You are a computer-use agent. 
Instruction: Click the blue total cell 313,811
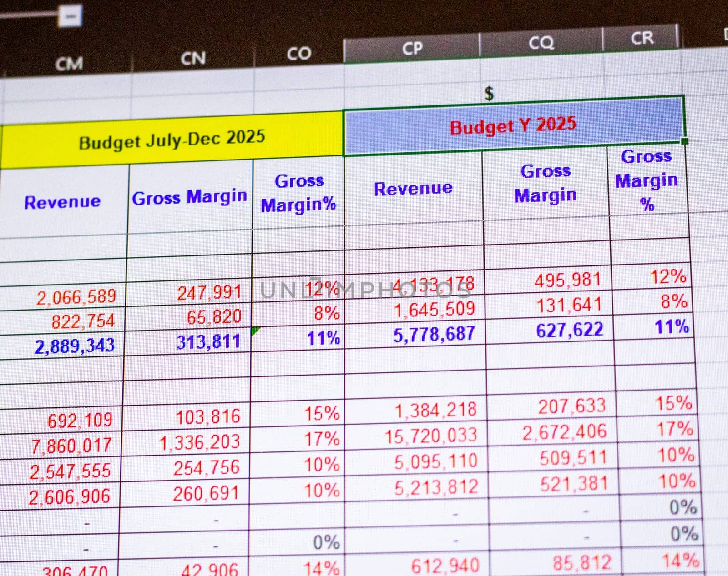tap(187, 342)
